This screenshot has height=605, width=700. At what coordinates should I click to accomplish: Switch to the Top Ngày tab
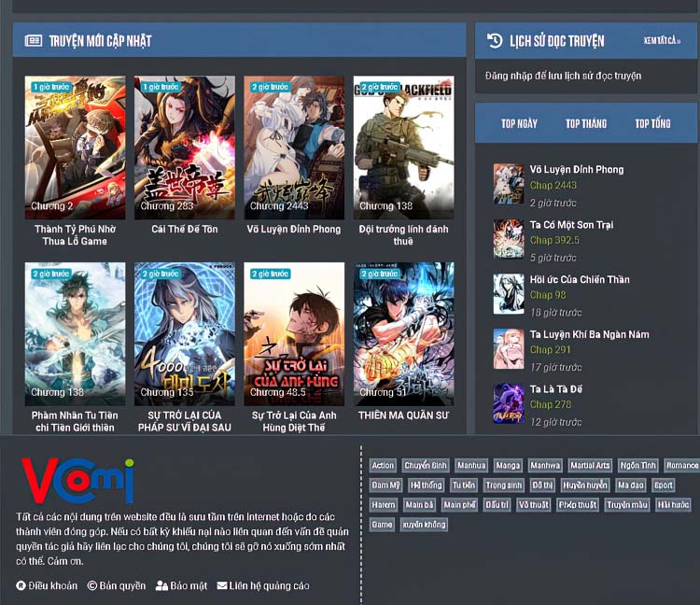(519, 123)
